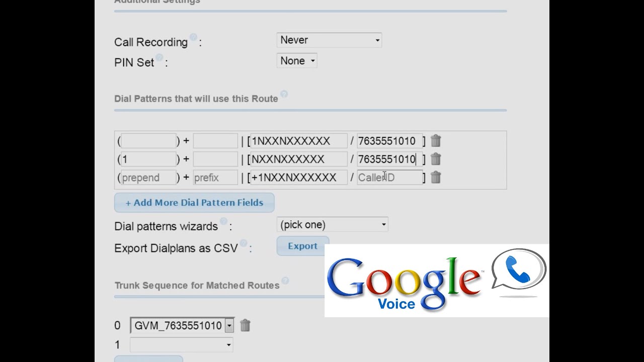Remove the dial pattern row with prepend 1
Viewport: 644px width, 362px height.
(436, 159)
